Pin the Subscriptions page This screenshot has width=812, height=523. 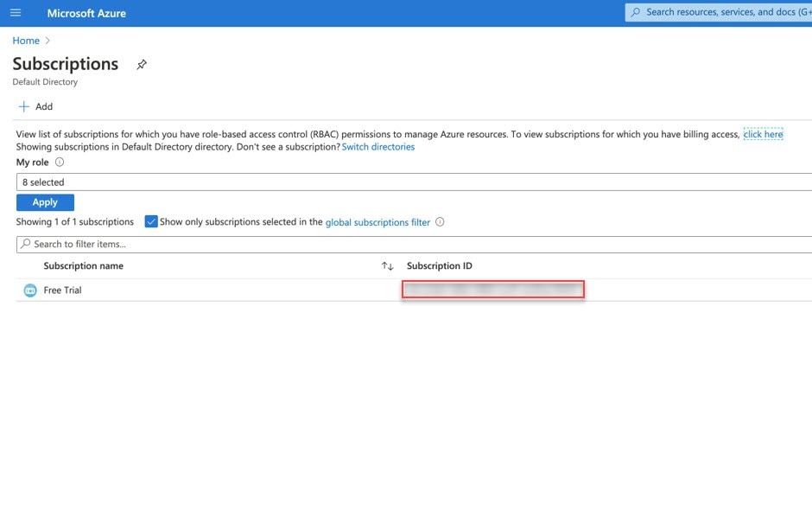pyautogui.click(x=142, y=64)
